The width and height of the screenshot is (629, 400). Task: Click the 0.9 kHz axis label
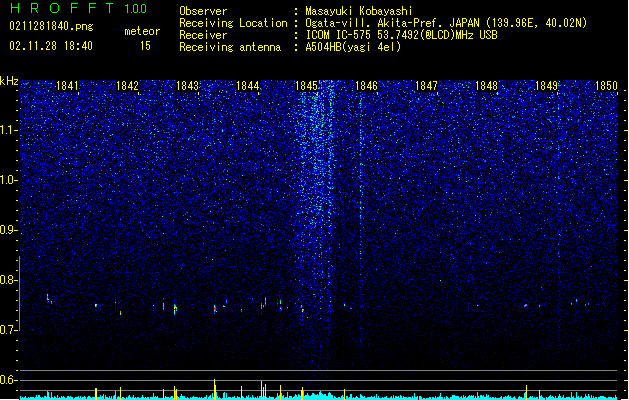coord(8,230)
